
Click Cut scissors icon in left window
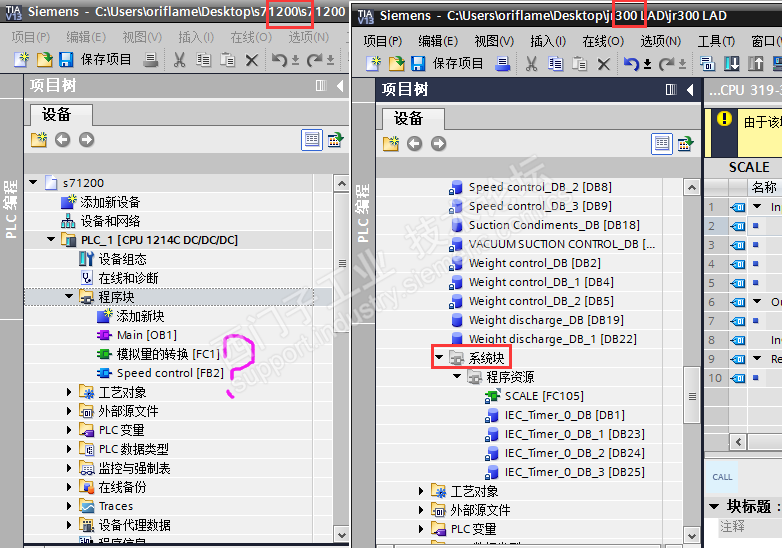pyautogui.click(x=180, y=60)
